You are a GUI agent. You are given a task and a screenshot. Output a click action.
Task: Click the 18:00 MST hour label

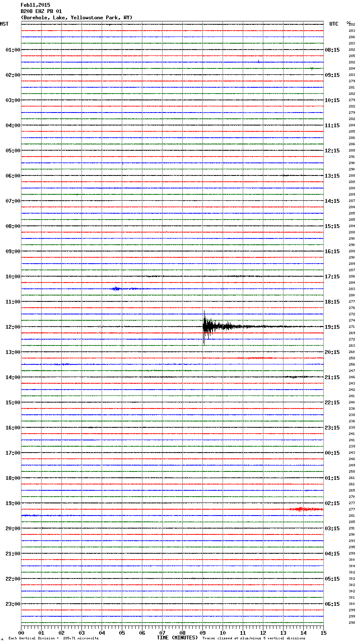[x=13, y=478]
